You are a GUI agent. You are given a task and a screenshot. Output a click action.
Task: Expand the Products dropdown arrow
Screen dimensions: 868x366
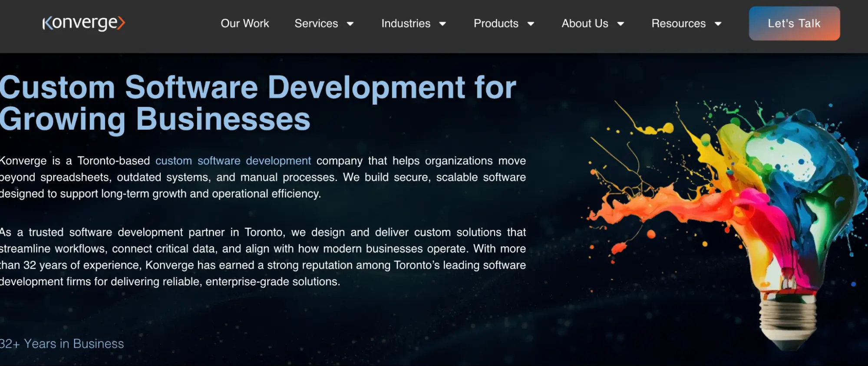pos(531,24)
